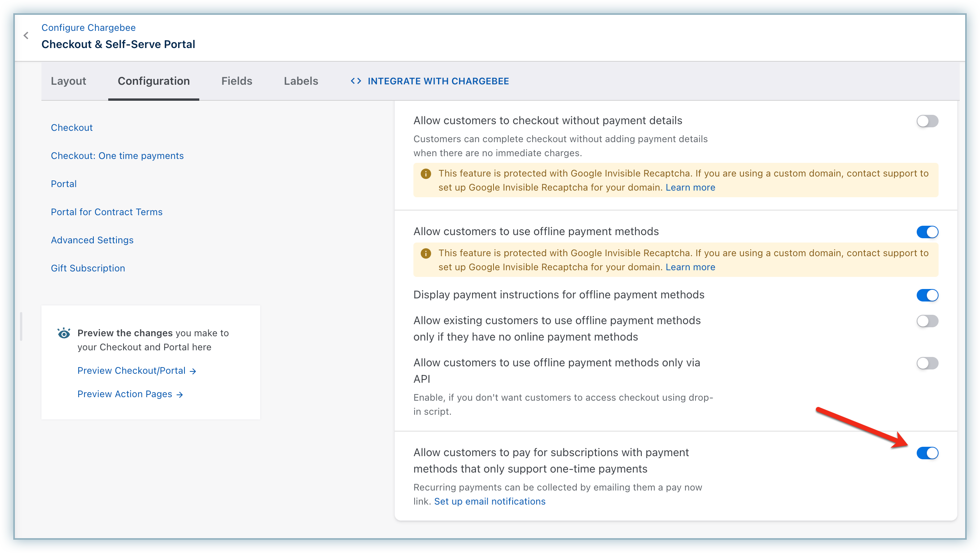Screen dimensions: 980x553
Task: Enable checkout without payment details toggle
Action: pos(927,121)
